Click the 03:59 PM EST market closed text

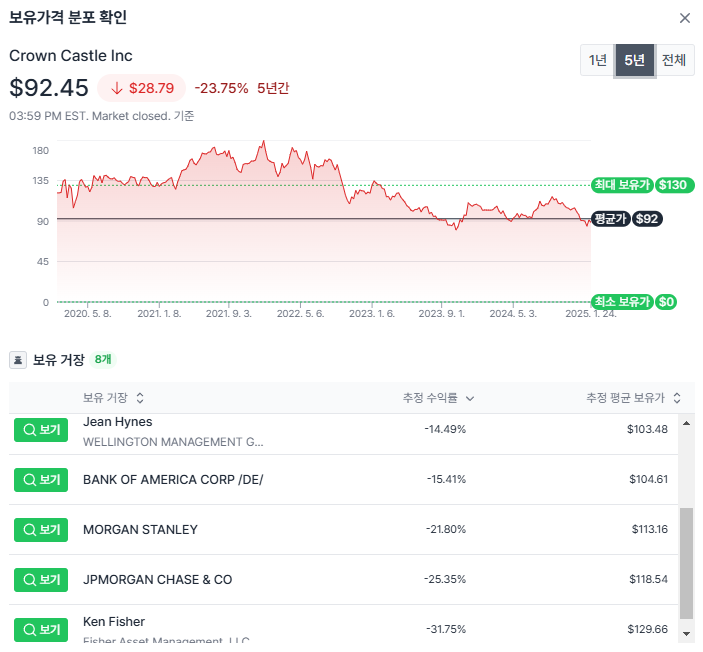101,116
